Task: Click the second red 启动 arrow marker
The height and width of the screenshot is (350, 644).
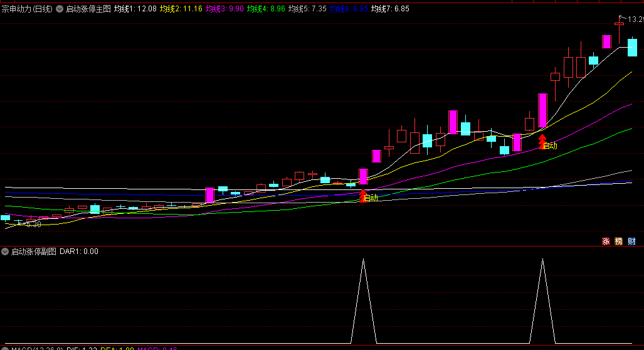Action: pos(542,142)
